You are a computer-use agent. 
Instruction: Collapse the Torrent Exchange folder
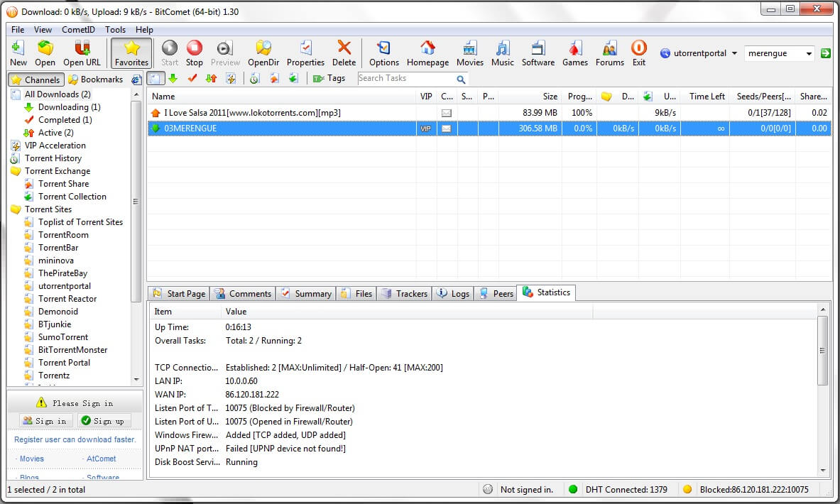pyautogui.click(x=58, y=171)
